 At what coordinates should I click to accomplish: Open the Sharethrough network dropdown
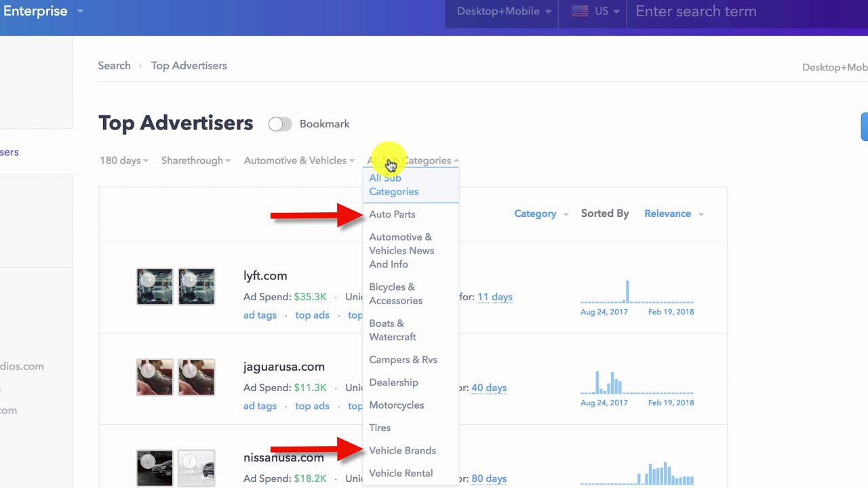(196, 161)
